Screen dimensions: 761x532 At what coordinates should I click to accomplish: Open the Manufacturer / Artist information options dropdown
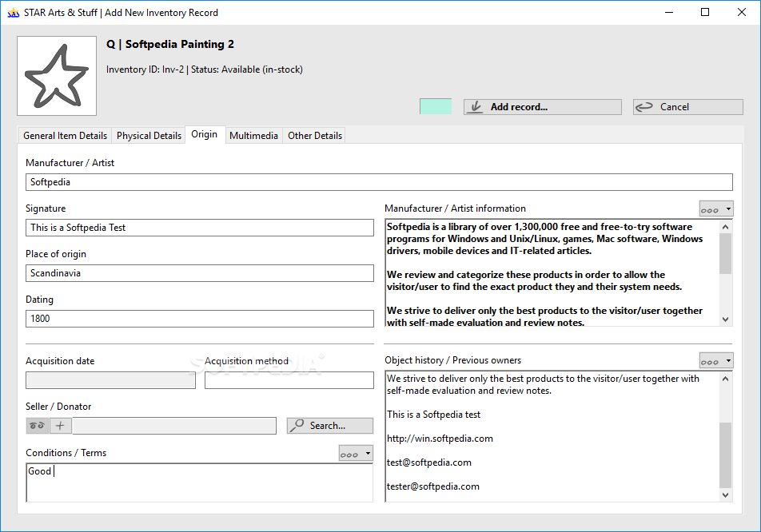[x=716, y=209]
